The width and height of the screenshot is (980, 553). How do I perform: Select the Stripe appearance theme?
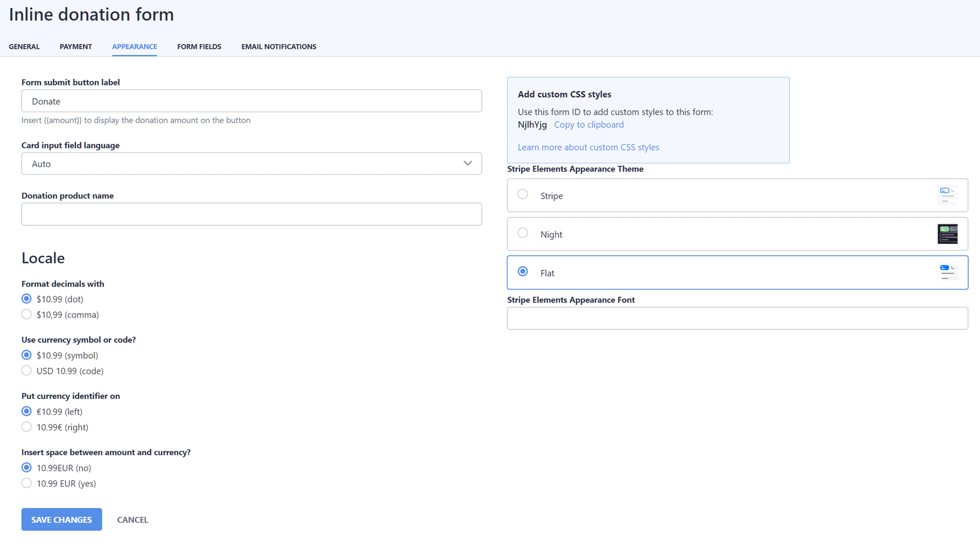523,194
